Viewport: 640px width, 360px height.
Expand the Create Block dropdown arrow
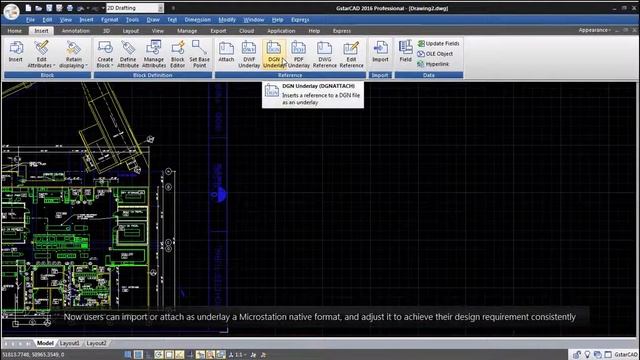click(112, 66)
